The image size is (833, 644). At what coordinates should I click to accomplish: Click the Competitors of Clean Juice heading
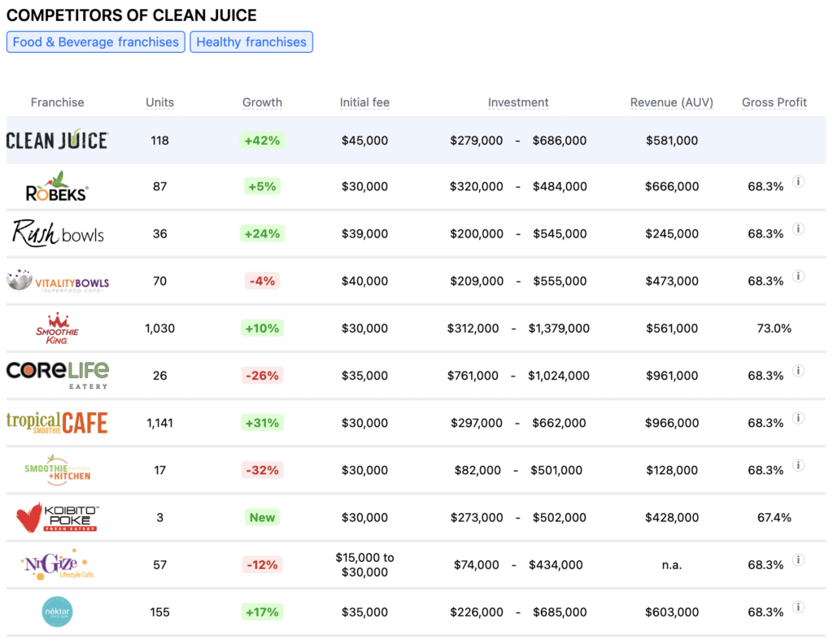coord(131,15)
